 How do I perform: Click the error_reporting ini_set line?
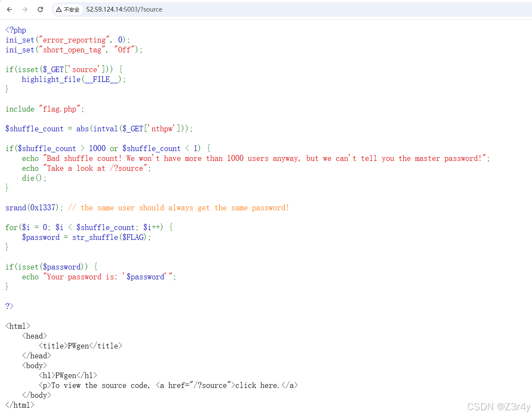(66, 39)
